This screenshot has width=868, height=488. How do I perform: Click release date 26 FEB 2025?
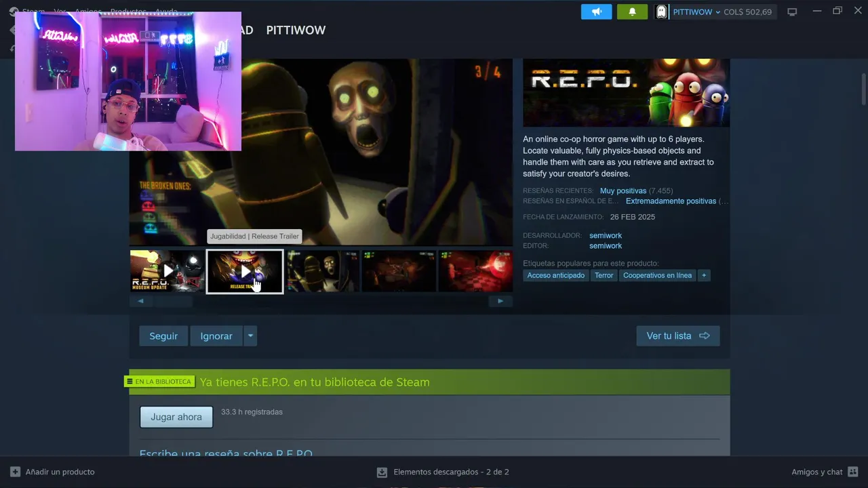(x=633, y=217)
